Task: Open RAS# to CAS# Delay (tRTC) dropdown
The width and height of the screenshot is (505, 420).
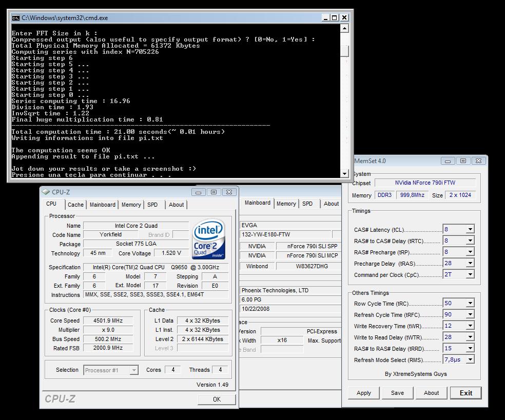Action: pos(470,241)
